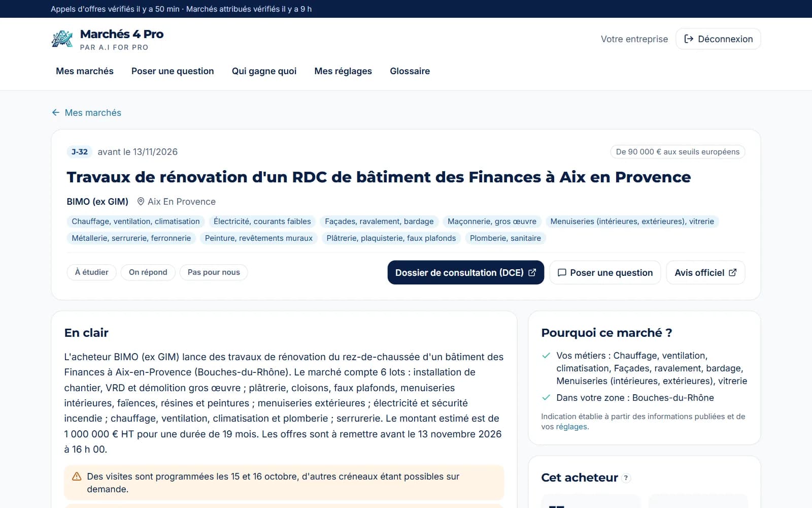Click the warning icon in the visits notice
812x508 pixels.
click(77, 477)
